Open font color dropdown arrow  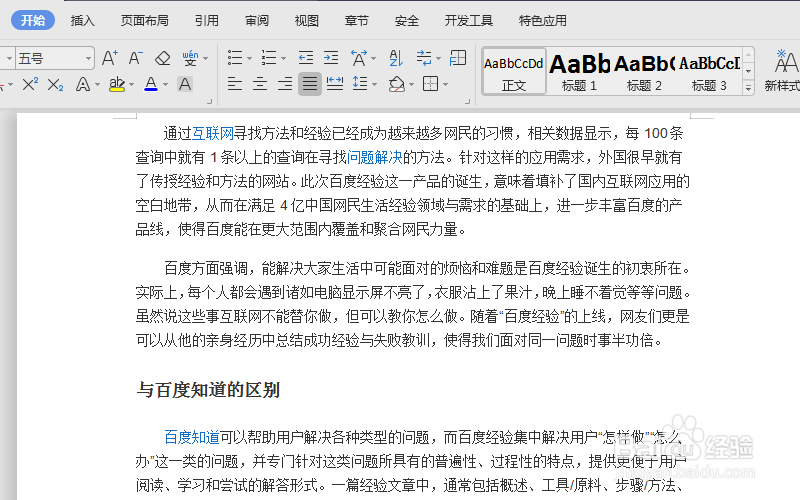[165, 85]
